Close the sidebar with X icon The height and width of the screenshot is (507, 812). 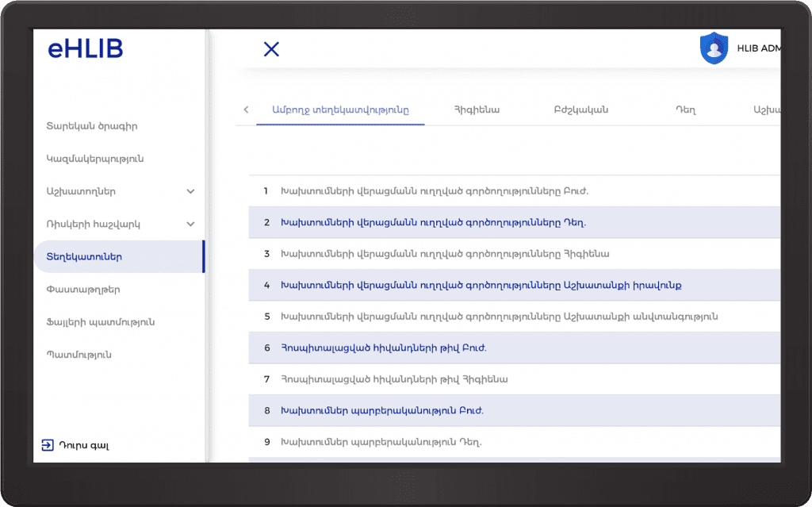(271, 49)
